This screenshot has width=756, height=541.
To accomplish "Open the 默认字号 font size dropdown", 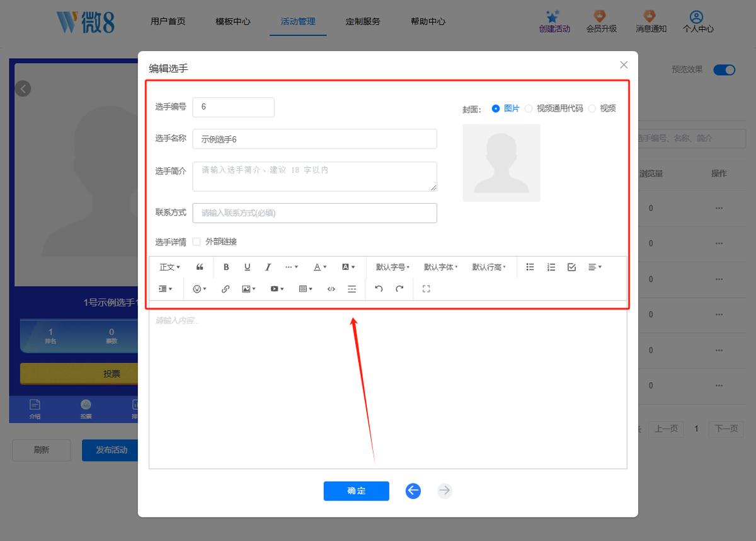I will pyautogui.click(x=392, y=267).
